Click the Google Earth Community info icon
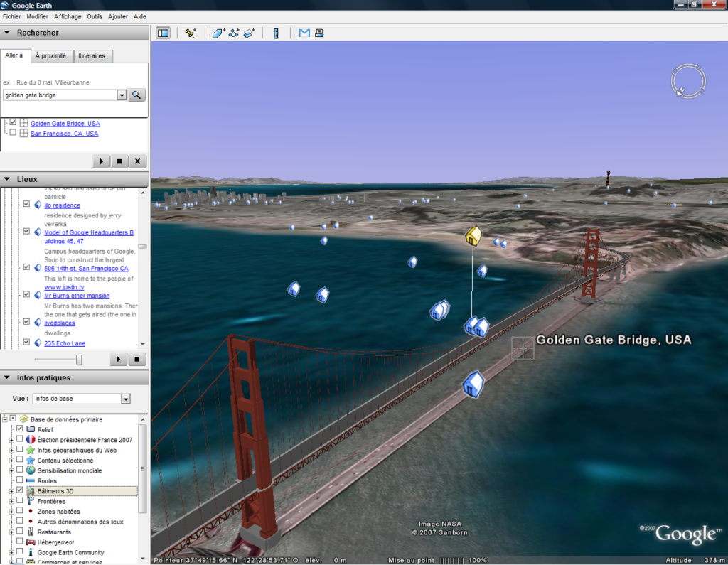Image resolution: width=728 pixels, height=565 pixels. [x=31, y=552]
